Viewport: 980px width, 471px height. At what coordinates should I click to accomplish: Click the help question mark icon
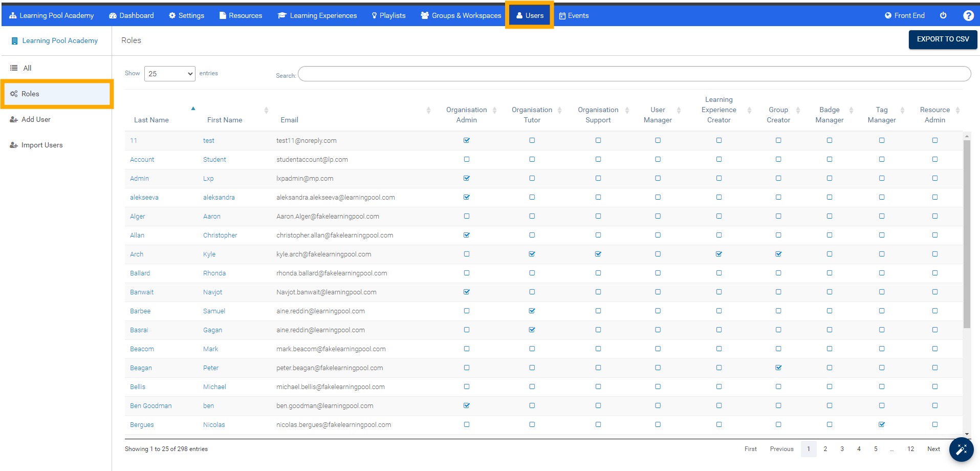(x=968, y=15)
